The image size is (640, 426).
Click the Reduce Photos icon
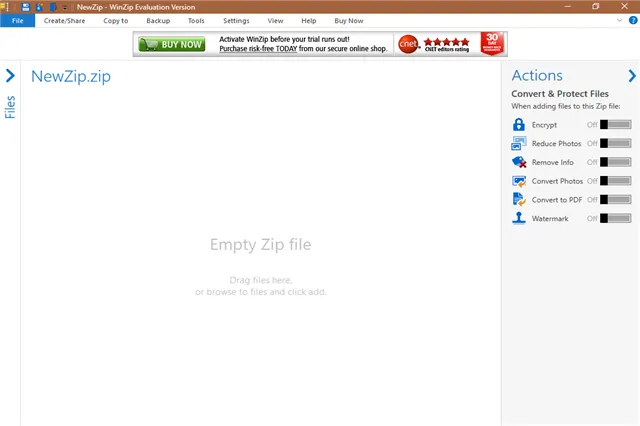tap(519, 143)
